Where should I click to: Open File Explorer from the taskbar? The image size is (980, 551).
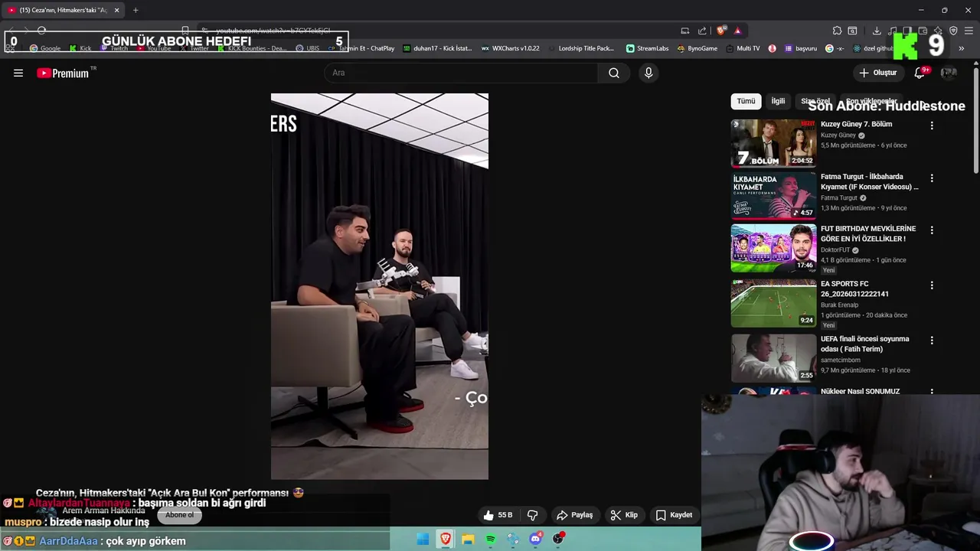468,540
